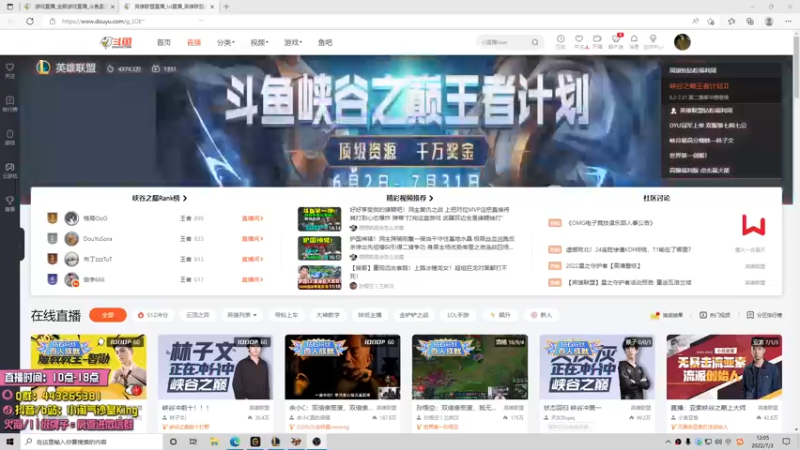
Task: Select the 飙升 filter pill
Action: tap(501, 315)
